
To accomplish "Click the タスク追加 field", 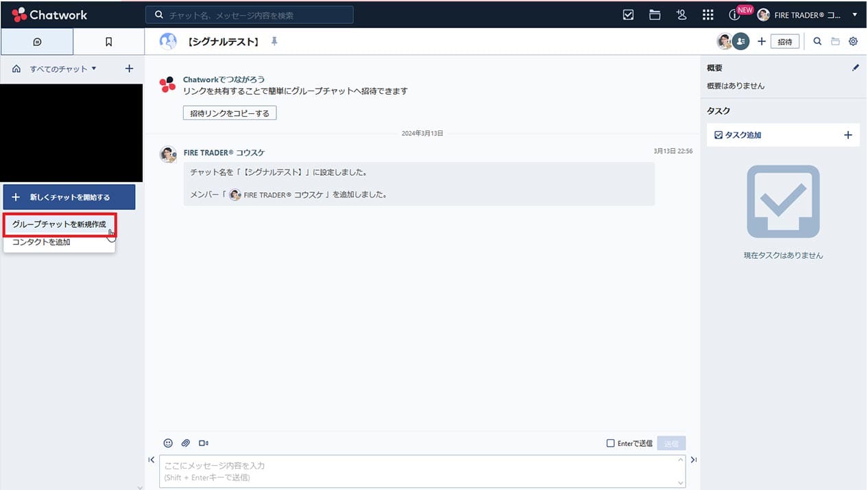I will [783, 135].
